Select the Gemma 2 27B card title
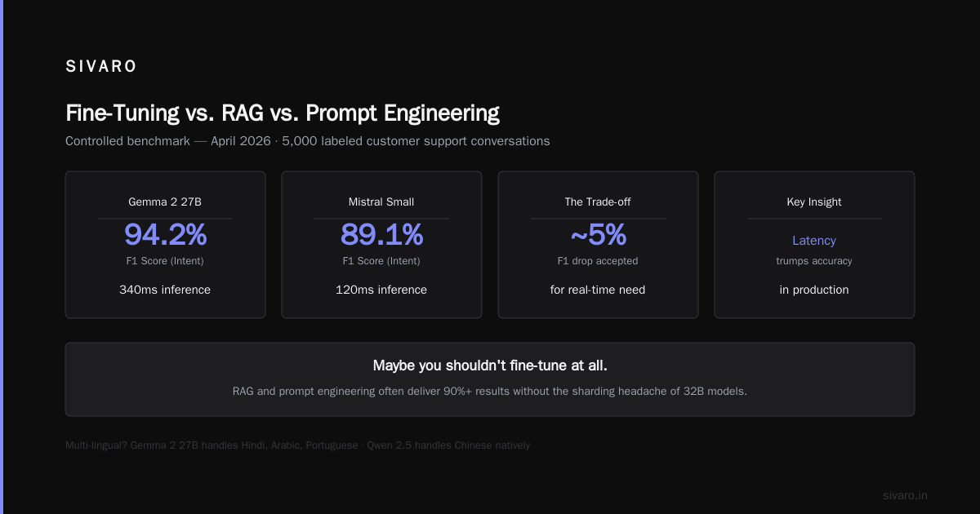Screen dimensions: 980x514 click(165, 202)
